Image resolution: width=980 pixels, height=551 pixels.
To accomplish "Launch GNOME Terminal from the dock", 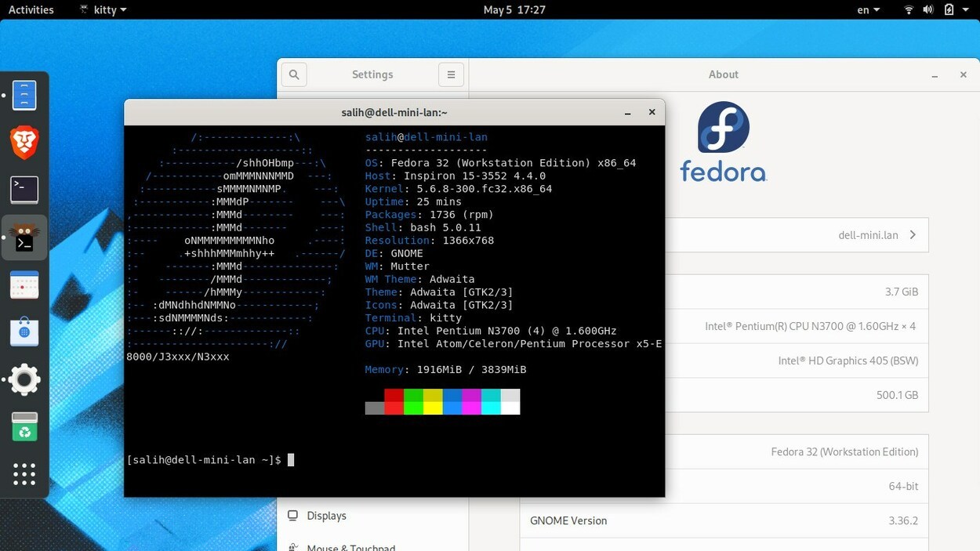I will 24,190.
